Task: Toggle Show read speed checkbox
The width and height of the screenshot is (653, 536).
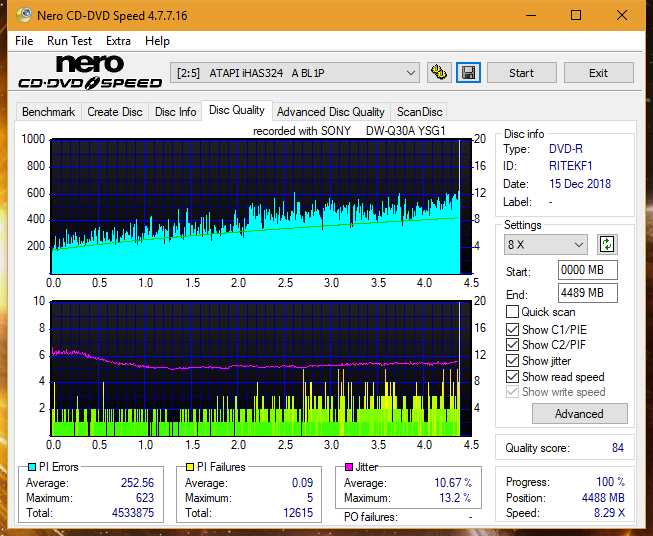Action: (x=512, y=376)
